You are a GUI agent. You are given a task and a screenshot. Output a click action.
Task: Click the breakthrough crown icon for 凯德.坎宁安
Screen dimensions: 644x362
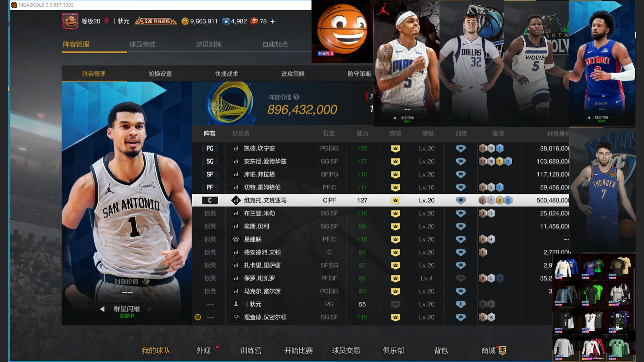395,148
